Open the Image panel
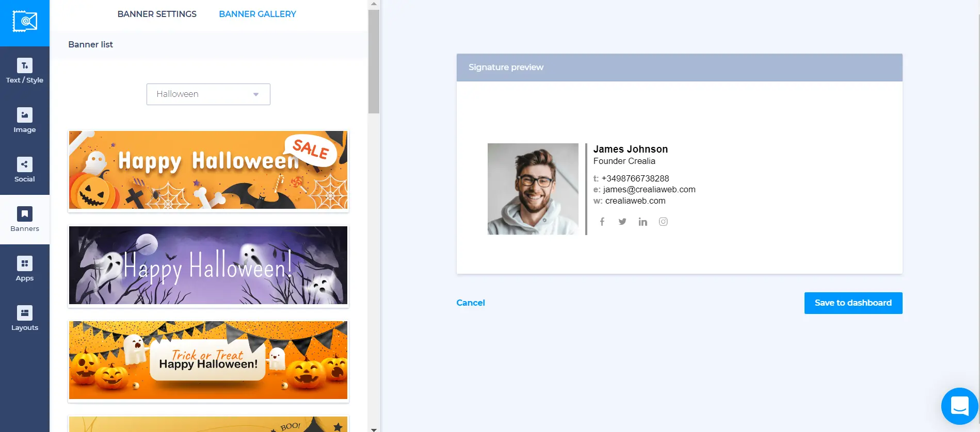980x432 pixels. coord(25,121)
